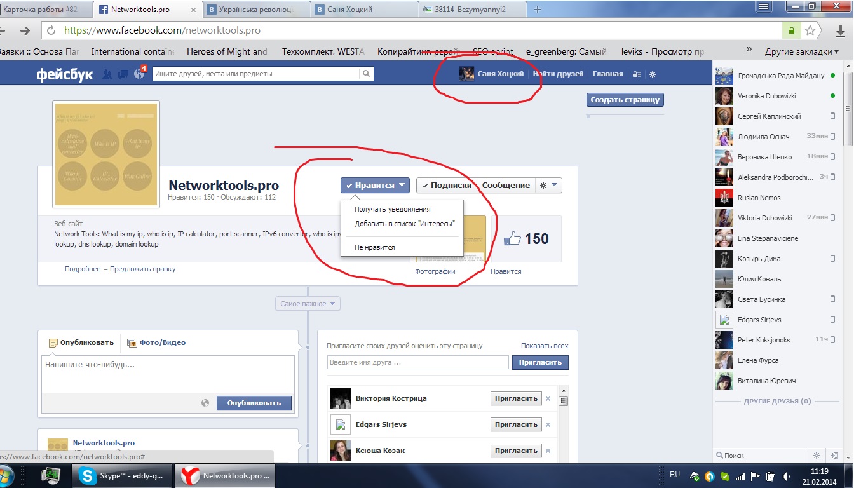This screenshot has width=868, height=488.
Task: Toggle the Нравится like button
Action: (375, 185)
